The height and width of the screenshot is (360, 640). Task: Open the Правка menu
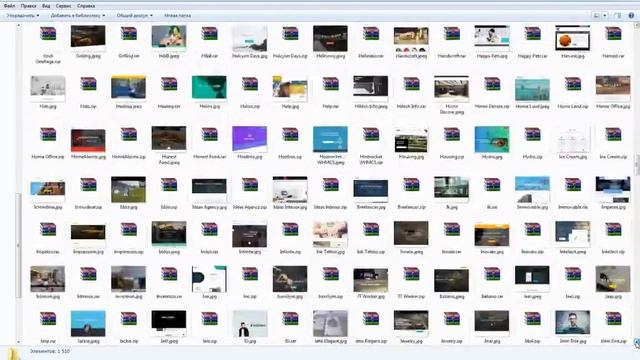[x=29, y=6]
